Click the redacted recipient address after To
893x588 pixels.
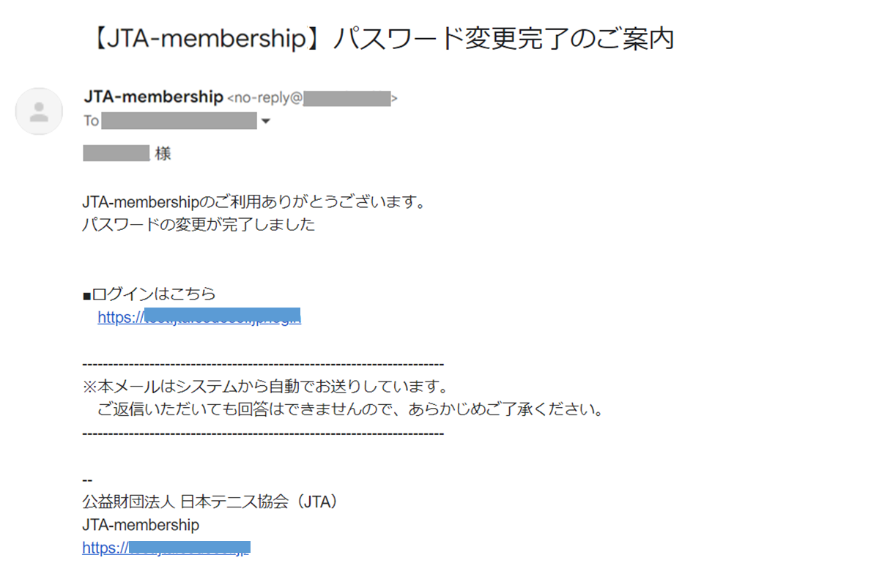179,121
